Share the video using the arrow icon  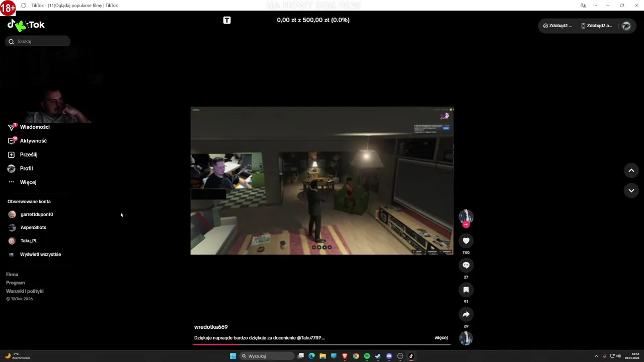466,314
